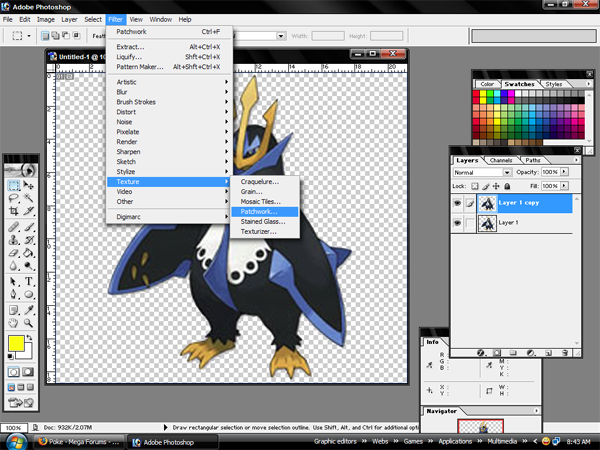
Task: Open the Swatches panel options arrow
Action: click(589, 83)
